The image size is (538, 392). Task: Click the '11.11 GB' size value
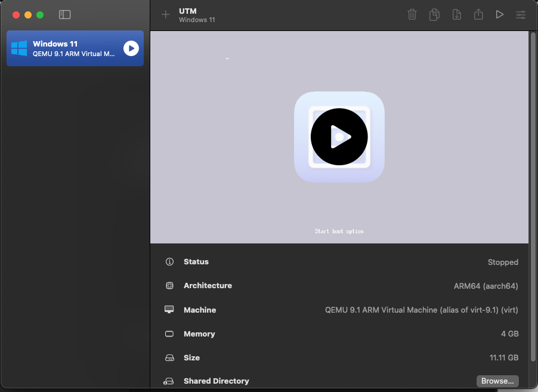coord(504,357)
